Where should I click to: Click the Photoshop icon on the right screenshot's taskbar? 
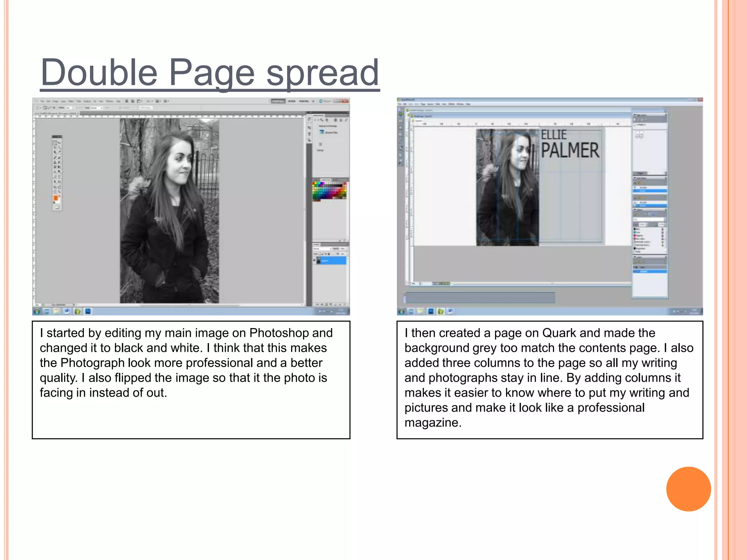[x=431, y=311]
